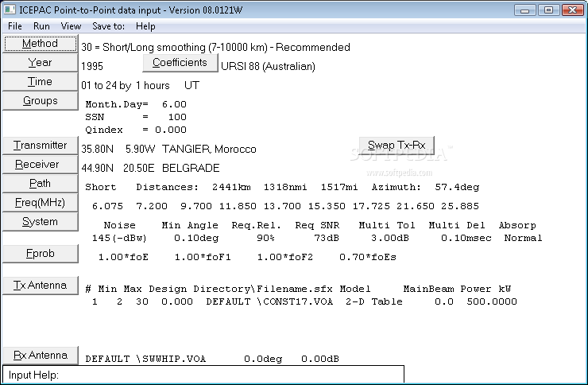Screen dimensions: 588x385
Task: Click the Method button
Action: click(40, 44)
